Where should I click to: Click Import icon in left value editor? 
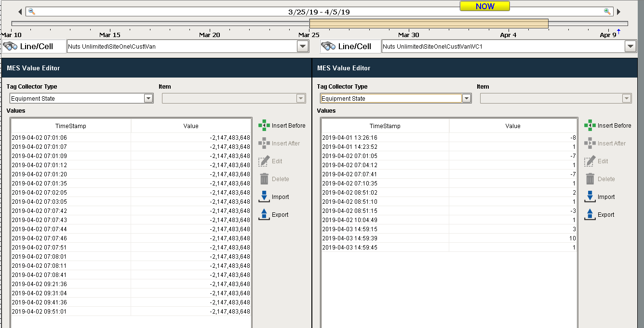(x=264, y=197)
